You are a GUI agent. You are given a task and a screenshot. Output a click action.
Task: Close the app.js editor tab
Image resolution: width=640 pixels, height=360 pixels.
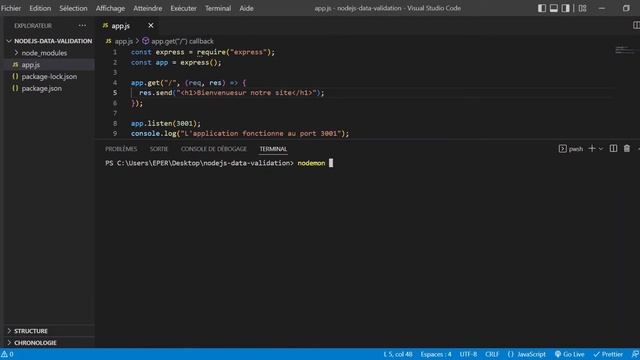[x=151, y=25]
